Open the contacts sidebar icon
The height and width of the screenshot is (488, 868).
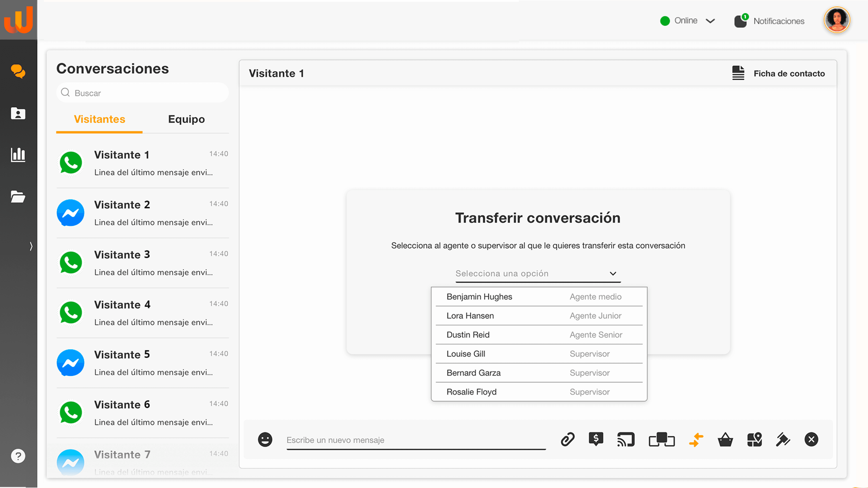[18, 113]
